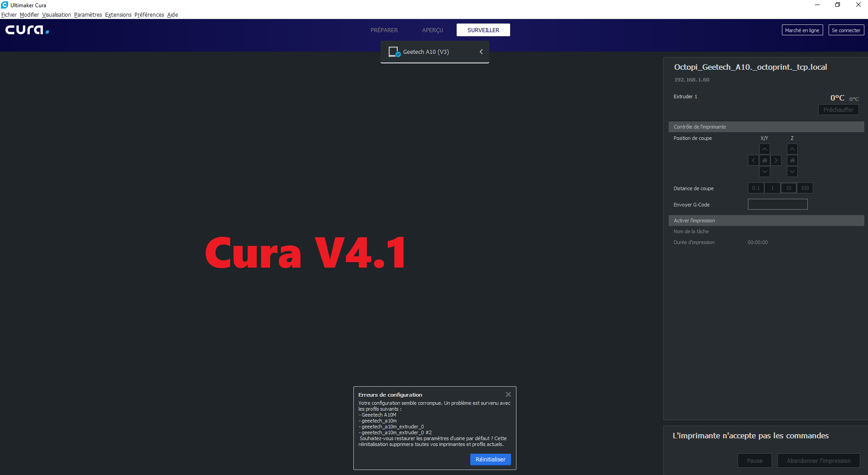Click the Ultimaker Cura title bar icon

[x=5, y=5]
